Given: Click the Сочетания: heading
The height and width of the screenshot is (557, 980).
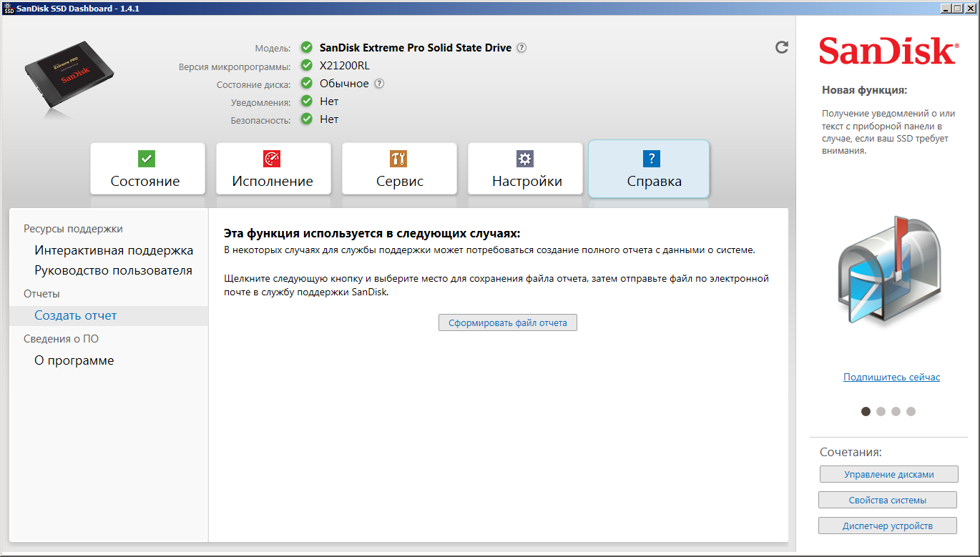Looking at the screenshot, I should click(851, 452).
